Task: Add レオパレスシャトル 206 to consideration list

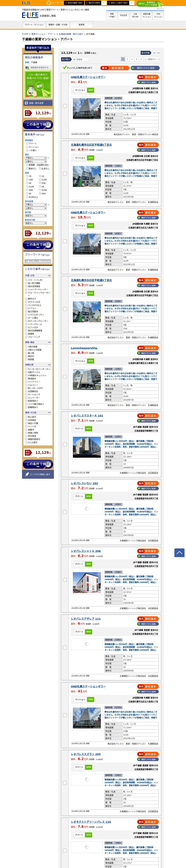Action: point(148,556)
